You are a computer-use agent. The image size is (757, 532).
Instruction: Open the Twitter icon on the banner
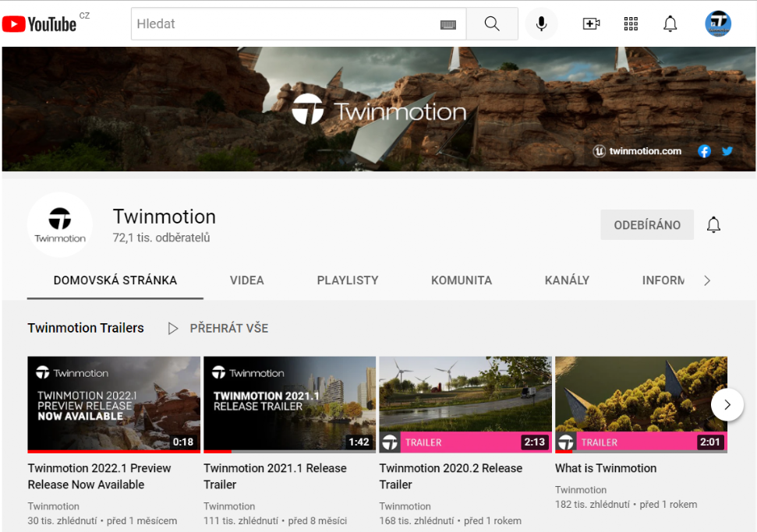tap(727, 151)
